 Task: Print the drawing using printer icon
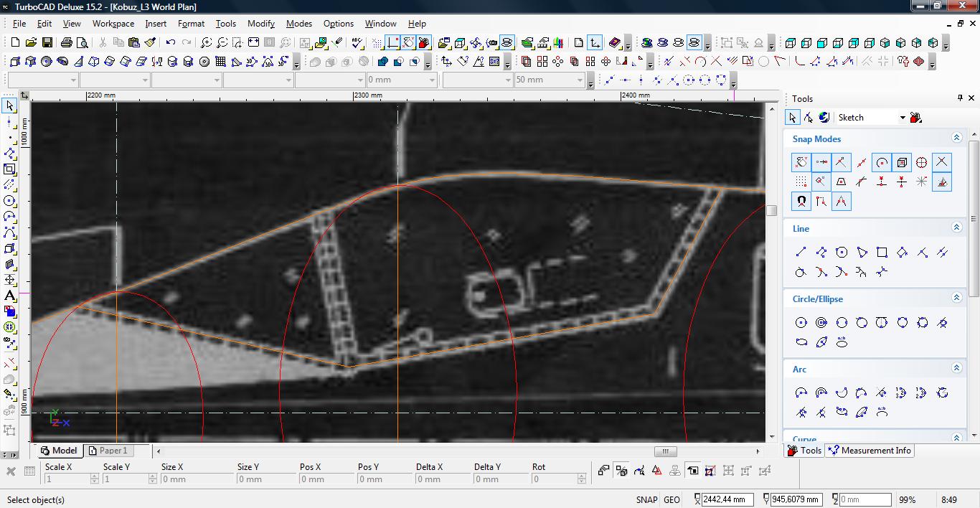click(67, 43)
